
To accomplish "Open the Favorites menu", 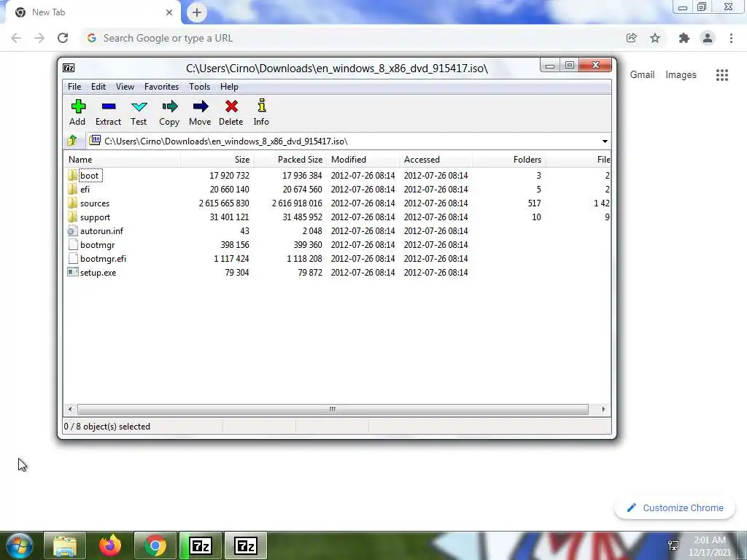I will click(x=161, y=87).
